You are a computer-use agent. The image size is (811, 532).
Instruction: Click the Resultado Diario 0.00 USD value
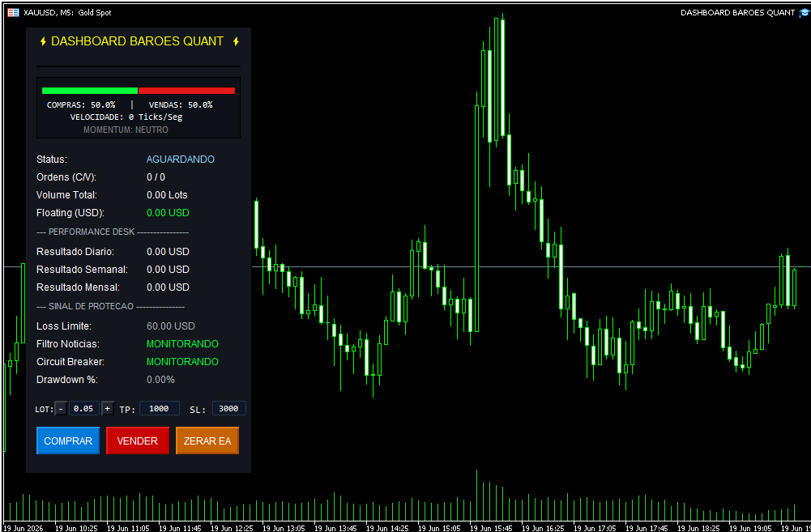tap(168, 252)
